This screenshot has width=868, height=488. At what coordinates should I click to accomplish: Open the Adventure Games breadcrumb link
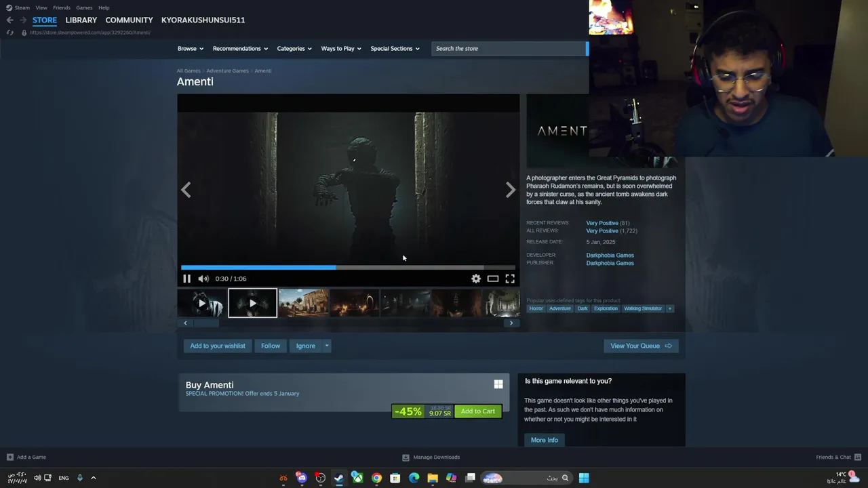tap(227, 70)
